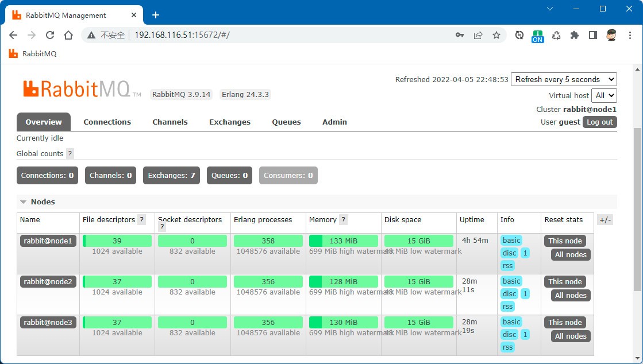Viewport: 643px width, 364px height.
Task: Open the browser home page icon
Action: click(x=68, y=35)
